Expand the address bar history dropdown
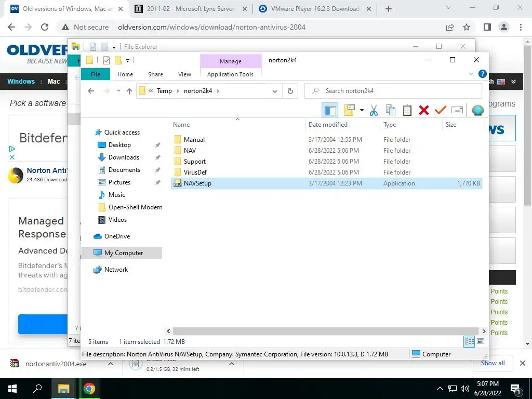 point(275,91)
